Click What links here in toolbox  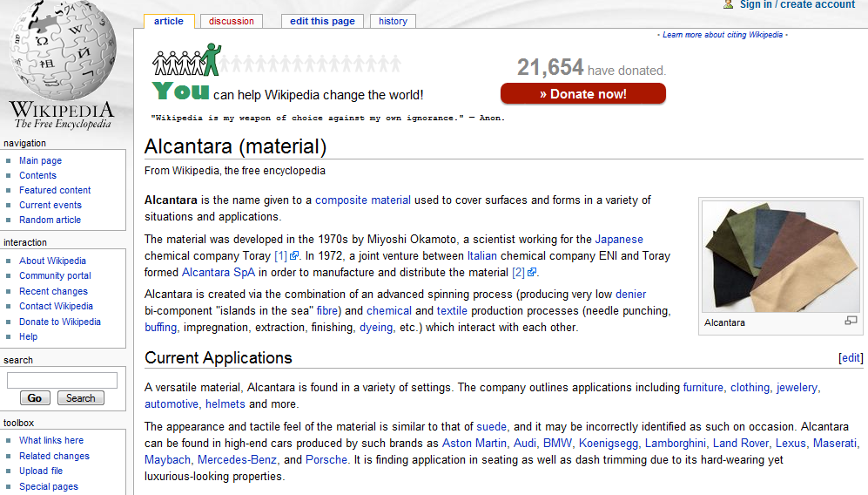(x=51, y=440)
